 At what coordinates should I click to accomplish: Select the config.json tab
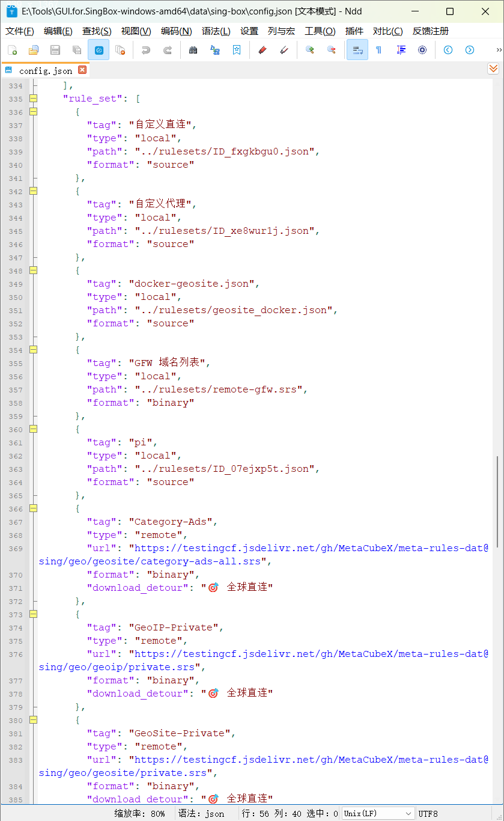click(x=45, y=70)
